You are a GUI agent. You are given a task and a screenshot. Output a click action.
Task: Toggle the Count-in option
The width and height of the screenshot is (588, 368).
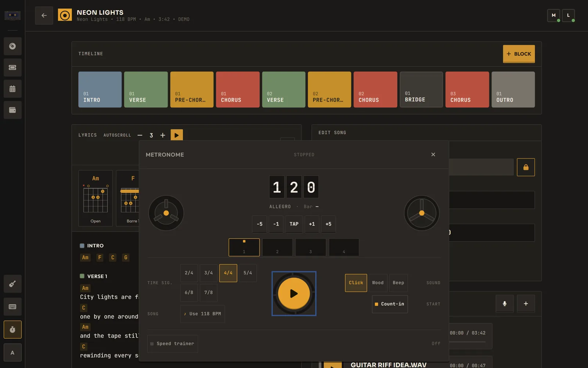coord(390,304)
